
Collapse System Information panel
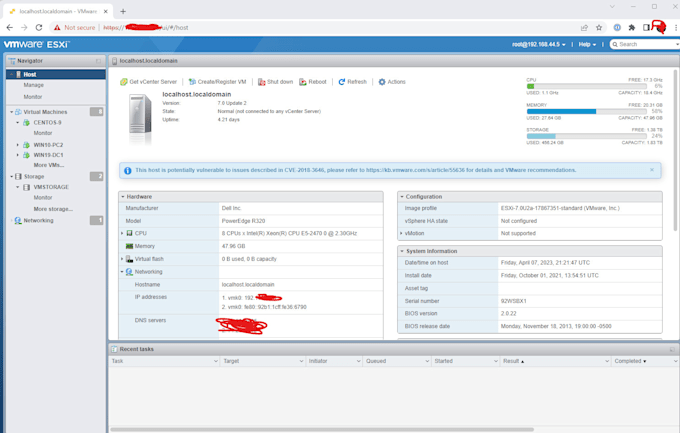[x=402, y=251]
